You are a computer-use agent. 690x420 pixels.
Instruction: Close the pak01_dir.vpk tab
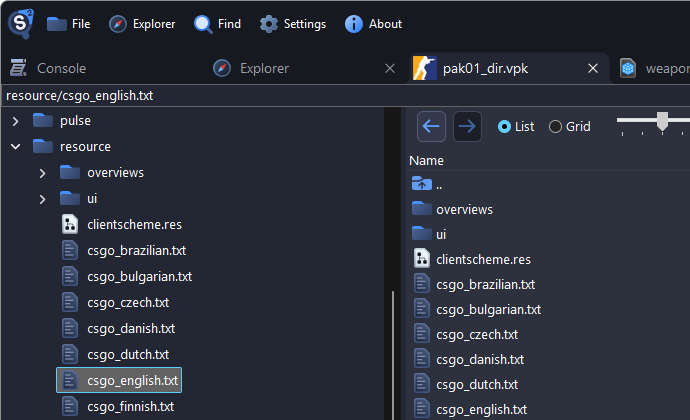coord(593,68)
